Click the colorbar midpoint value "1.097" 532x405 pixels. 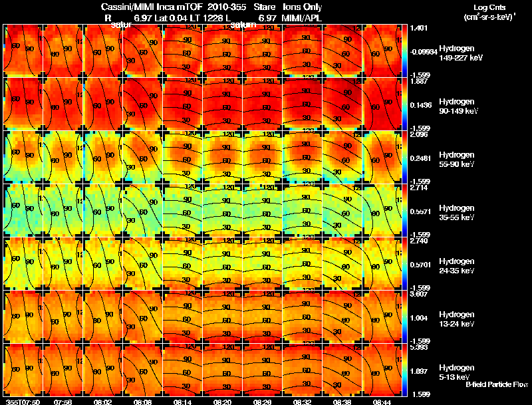419,372
